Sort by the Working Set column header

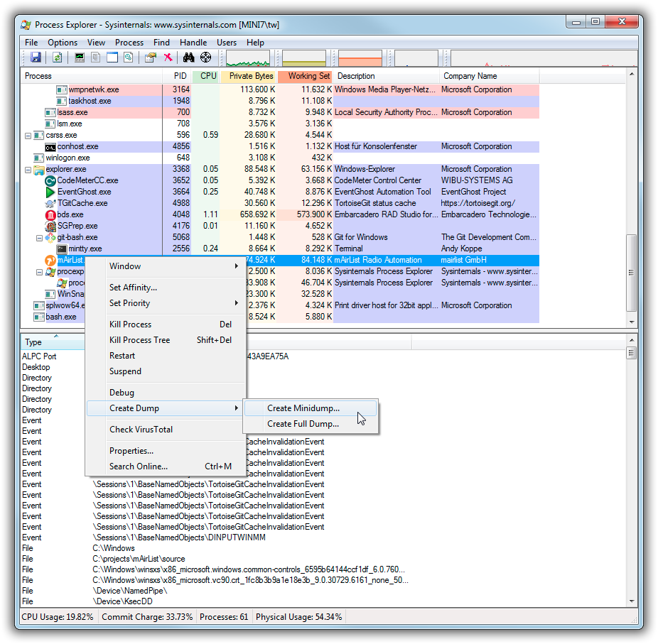[308, 76]
